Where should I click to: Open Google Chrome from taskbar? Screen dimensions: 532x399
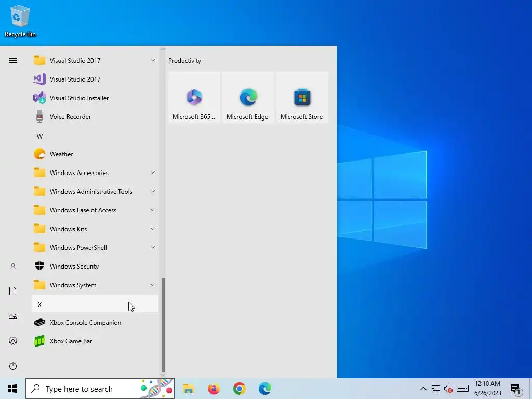(239, 389)
